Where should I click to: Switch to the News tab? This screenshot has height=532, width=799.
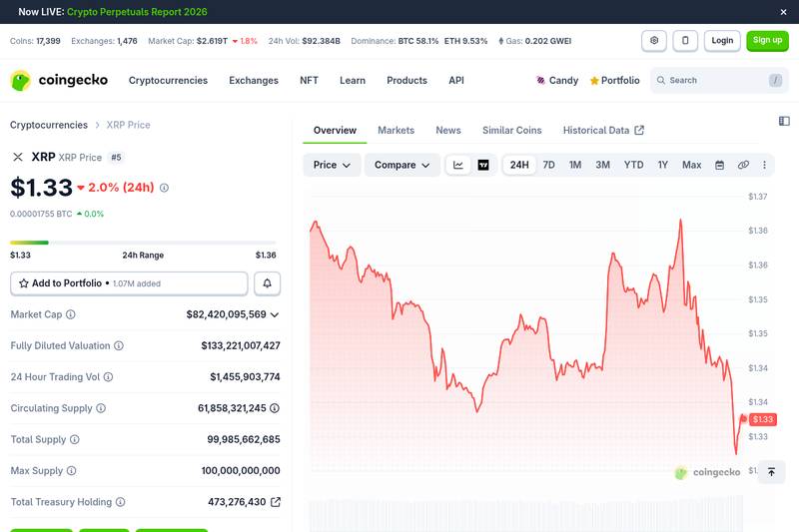448,131
